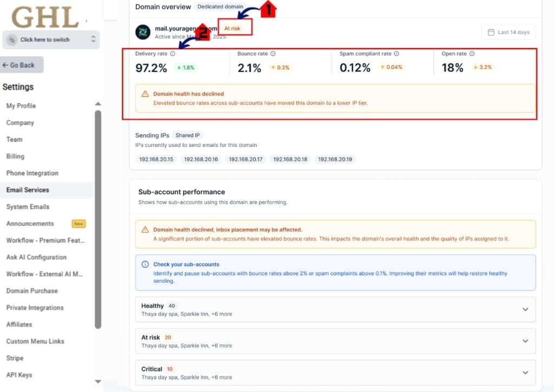This screenshot has width=554, height=392.
Task: Click the Bounce rate info icon
Action: (273, 54)
